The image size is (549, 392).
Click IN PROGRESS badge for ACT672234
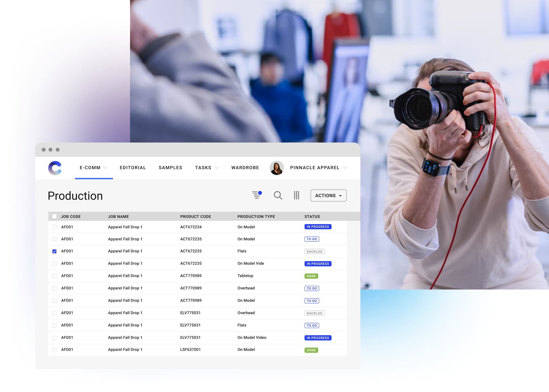pos(318,227)
